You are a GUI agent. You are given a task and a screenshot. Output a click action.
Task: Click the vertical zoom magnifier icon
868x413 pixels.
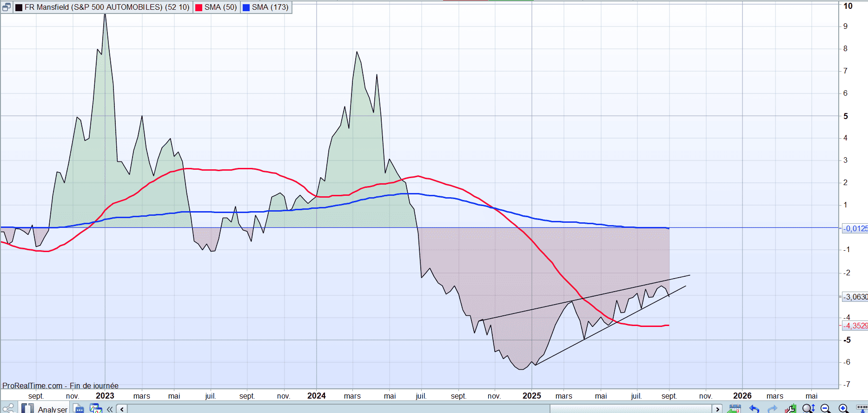click(808, 408)
